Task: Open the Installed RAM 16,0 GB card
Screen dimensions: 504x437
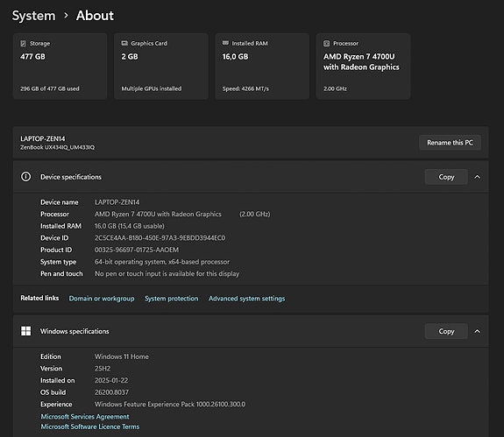Action: 262,67
